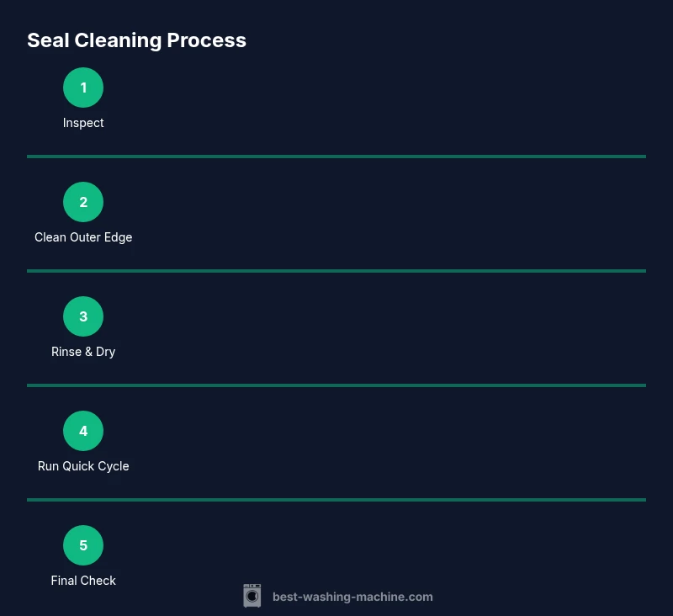Image resolution: width=673 pixels, height=616 pixels.
Task: Click the divider line below Inspect
Action: coord(336,157)
